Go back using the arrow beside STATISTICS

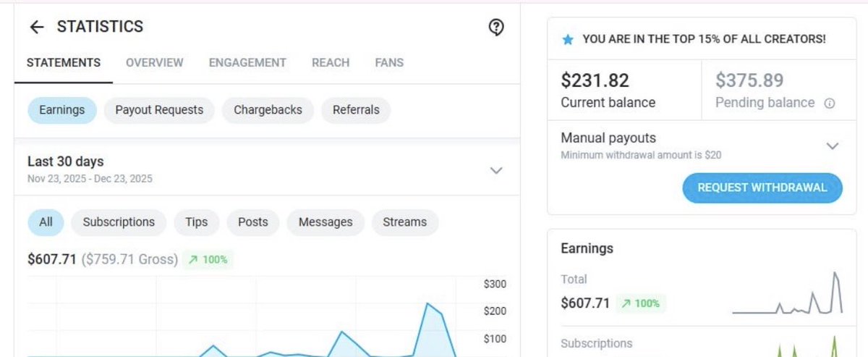click(x=36, y=27)
